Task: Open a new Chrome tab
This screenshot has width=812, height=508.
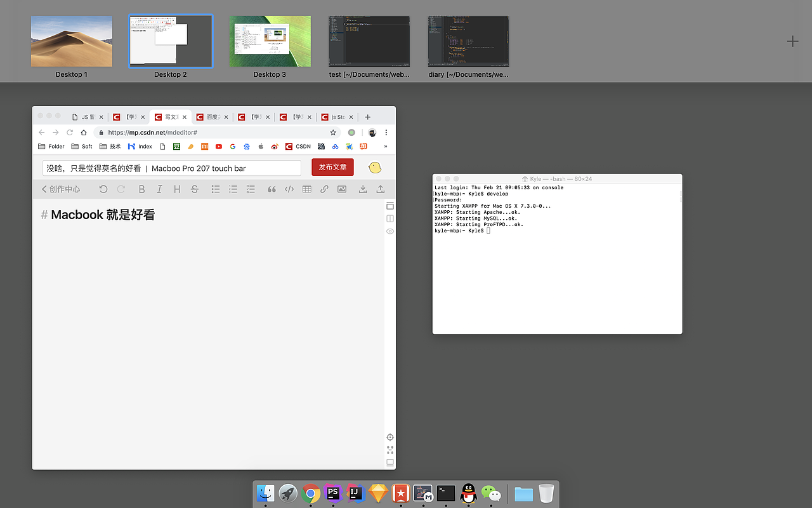Action: (367, 117)
